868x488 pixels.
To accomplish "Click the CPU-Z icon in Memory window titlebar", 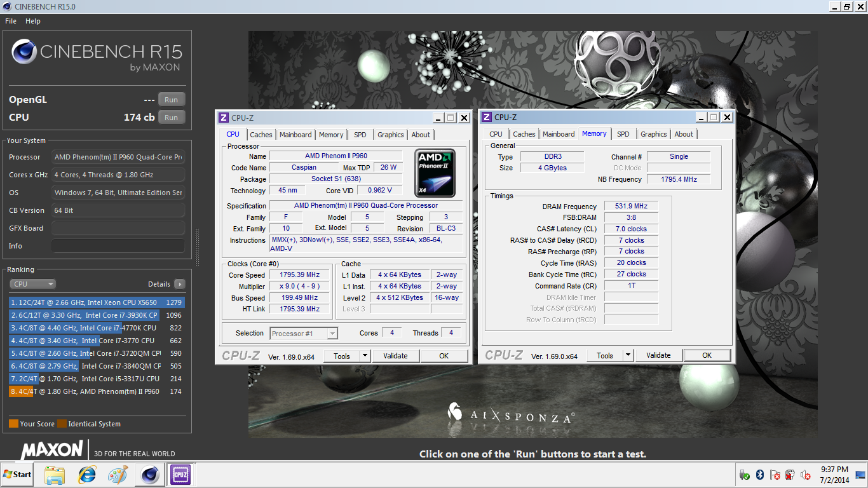I will tap(486, 117).
